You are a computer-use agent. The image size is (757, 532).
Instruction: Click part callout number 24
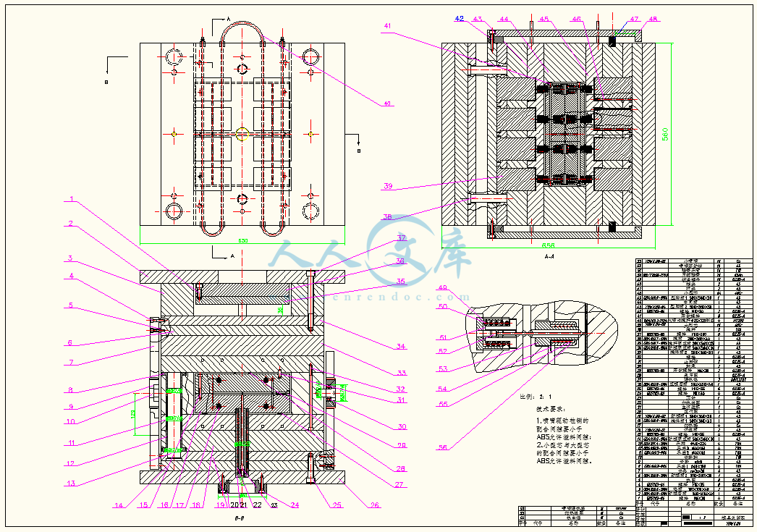[x=295, y=505]
